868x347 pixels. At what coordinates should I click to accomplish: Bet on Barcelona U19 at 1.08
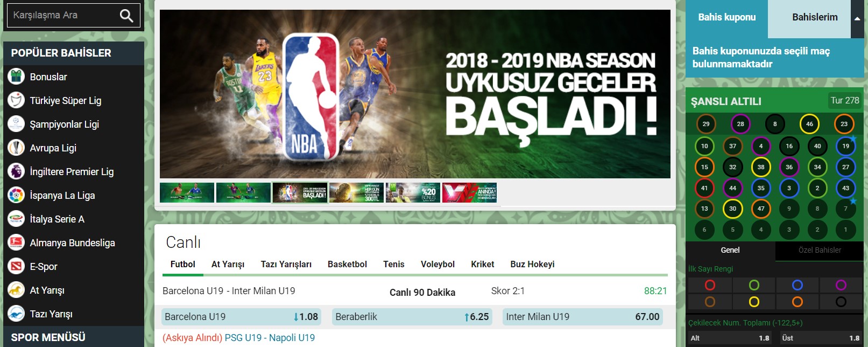click(241, 317)
